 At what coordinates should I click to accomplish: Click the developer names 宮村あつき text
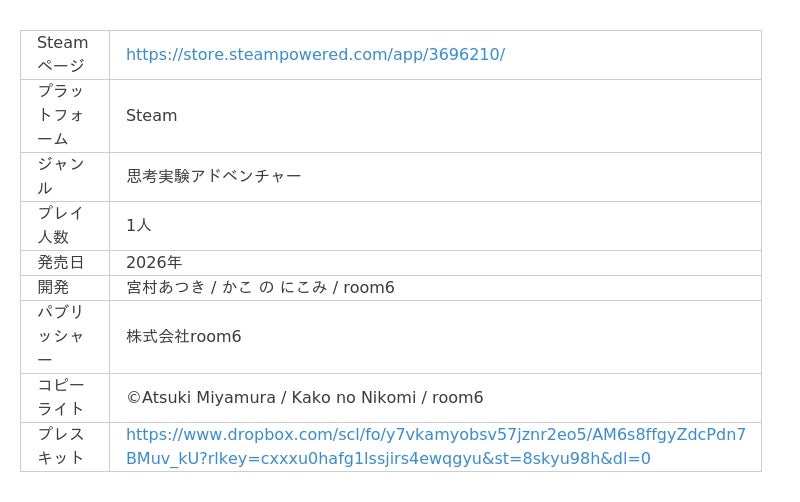tap(166, 287)
